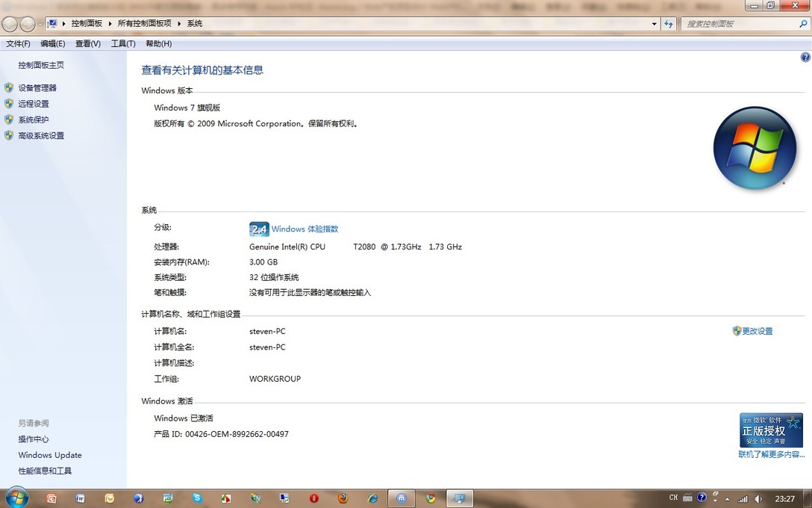The image size is (812, 508).
Task: Click the 正版授权 genuine software badge
Action: pyautogui.click(x=771, y=430)
